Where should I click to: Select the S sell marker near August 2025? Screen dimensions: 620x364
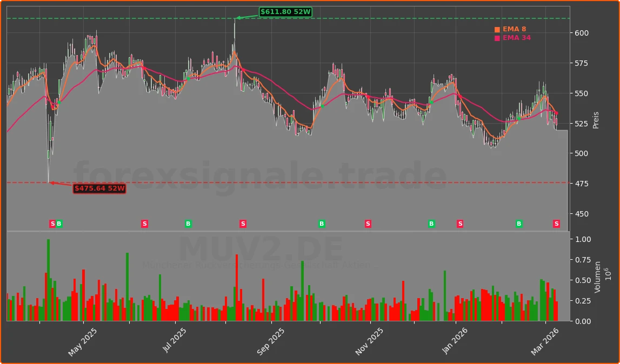pos(243,223)
